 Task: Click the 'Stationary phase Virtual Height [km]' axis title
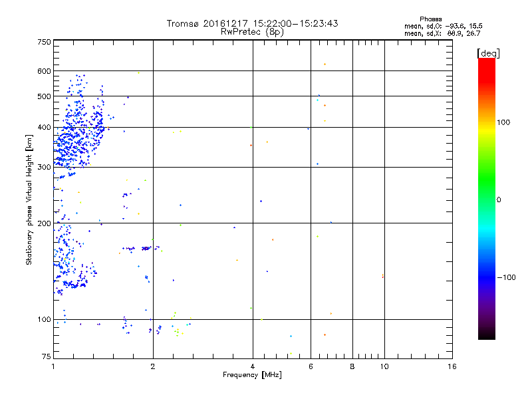[x=29, y=199]
